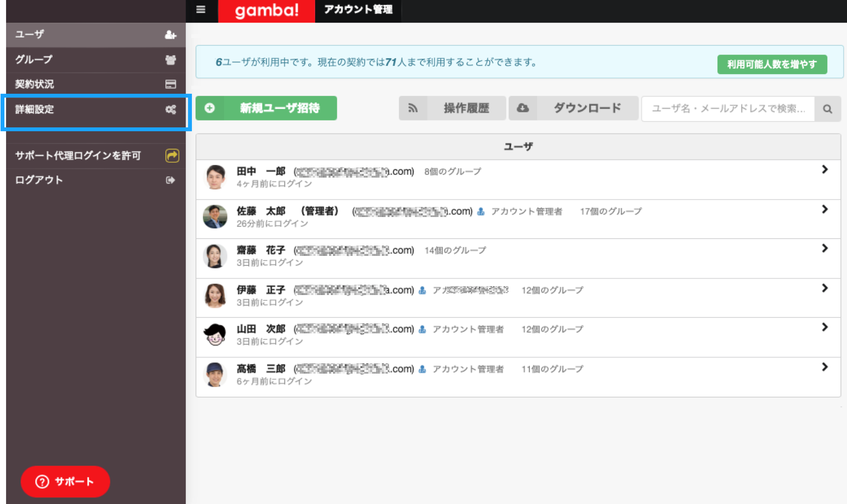Click アカウント管理者 label in 高橋 三郎 row

point(468,369)
